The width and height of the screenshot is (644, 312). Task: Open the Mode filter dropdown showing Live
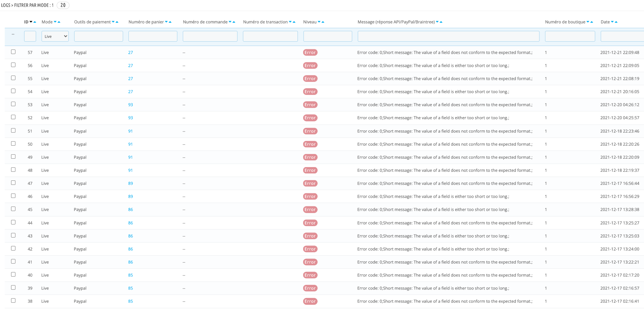(x=55, y=36)
